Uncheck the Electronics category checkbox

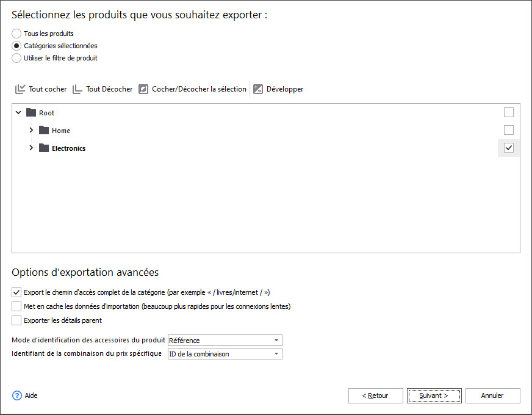click(509, 148)
